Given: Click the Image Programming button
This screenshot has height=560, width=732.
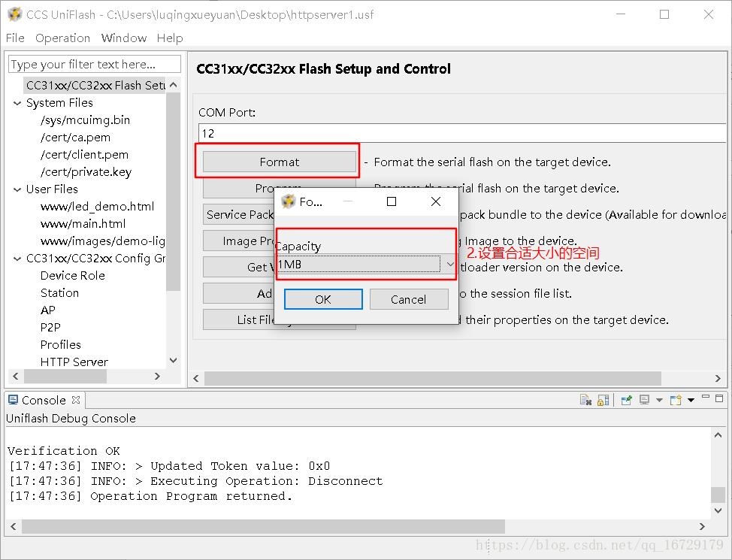Looking at the screenshot, I should (239, 241).
